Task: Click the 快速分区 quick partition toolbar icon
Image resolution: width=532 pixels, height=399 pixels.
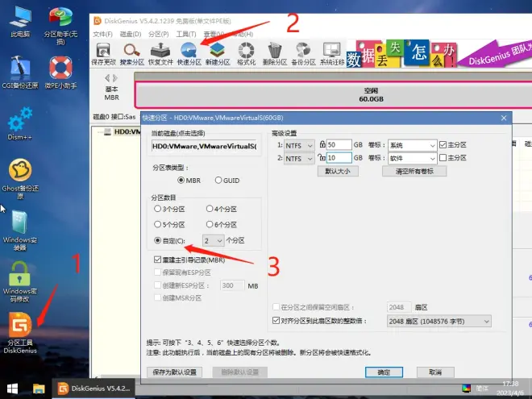Action: click(189, 54)
